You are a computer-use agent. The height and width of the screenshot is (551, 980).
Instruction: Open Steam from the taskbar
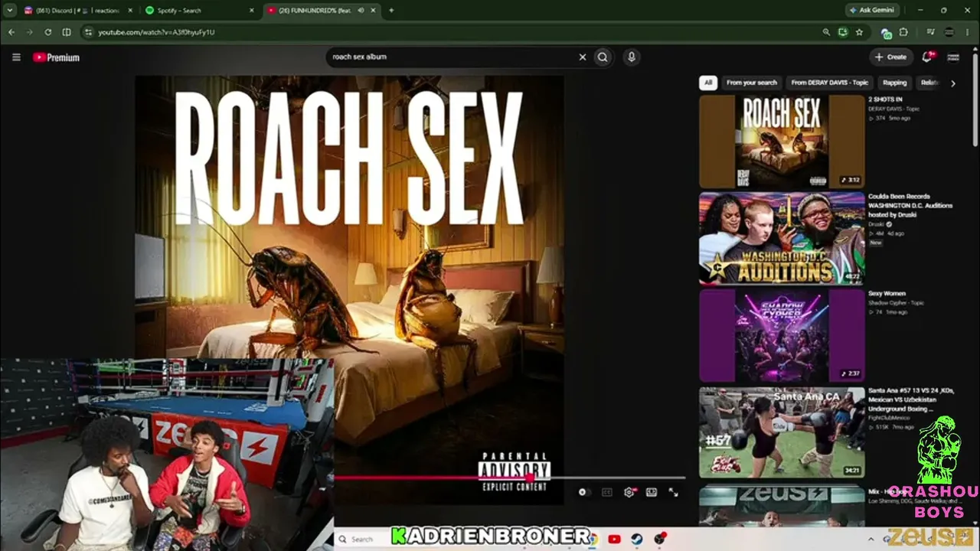point(636,540)
